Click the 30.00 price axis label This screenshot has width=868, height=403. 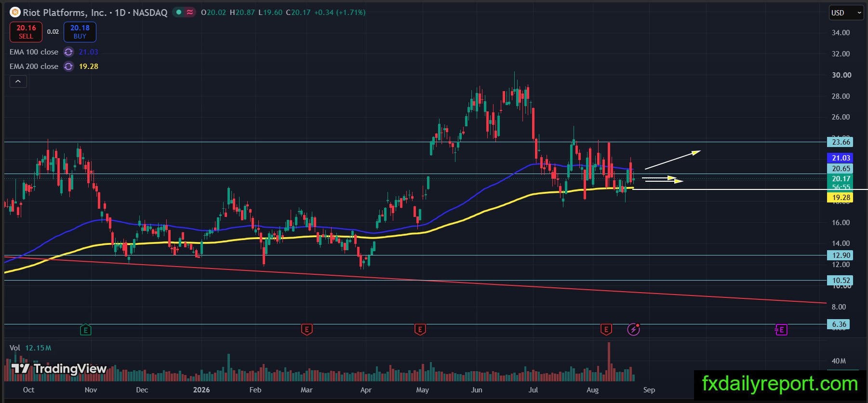[x=841, y=75]
